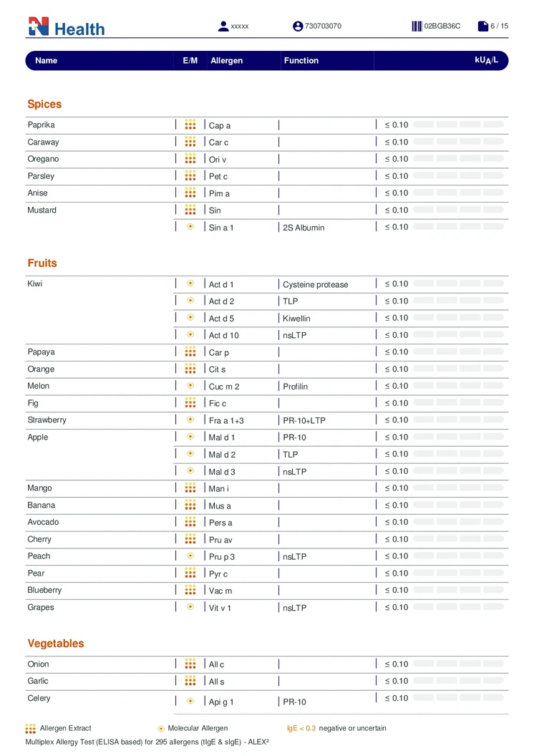534x756 pixels.
Task: Click the Molecular Allergen legend icon
Action: pos(161,729)
